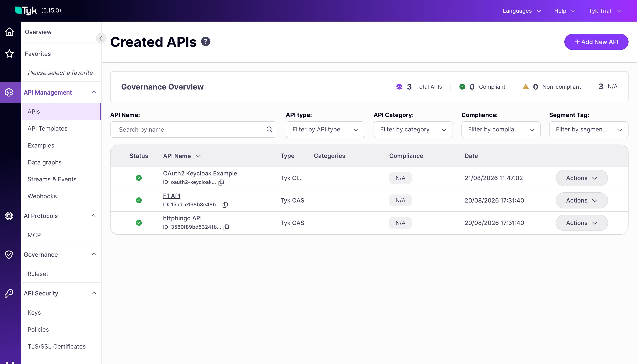This screenshot has height=364, width=637.
Task: Open the Segment Tag filter dropdown
Action: click(589, 130)
